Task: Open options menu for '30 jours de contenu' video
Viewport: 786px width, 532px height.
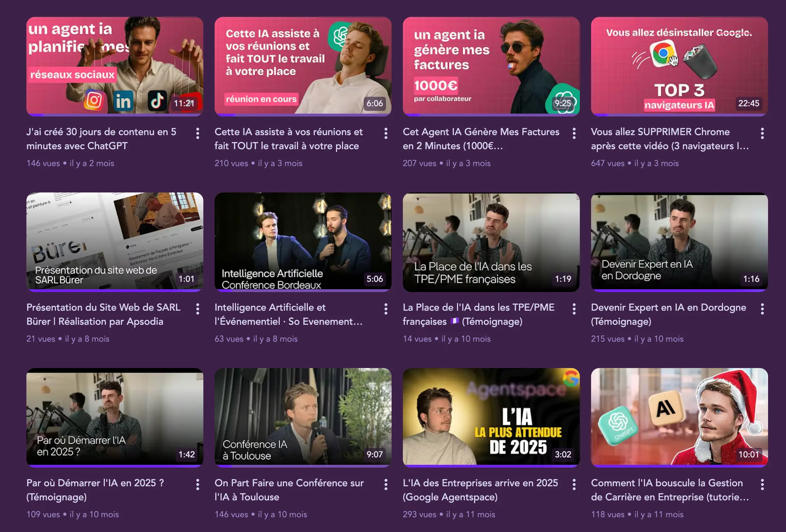Action: pyautogui.click(x=198, y=133)
